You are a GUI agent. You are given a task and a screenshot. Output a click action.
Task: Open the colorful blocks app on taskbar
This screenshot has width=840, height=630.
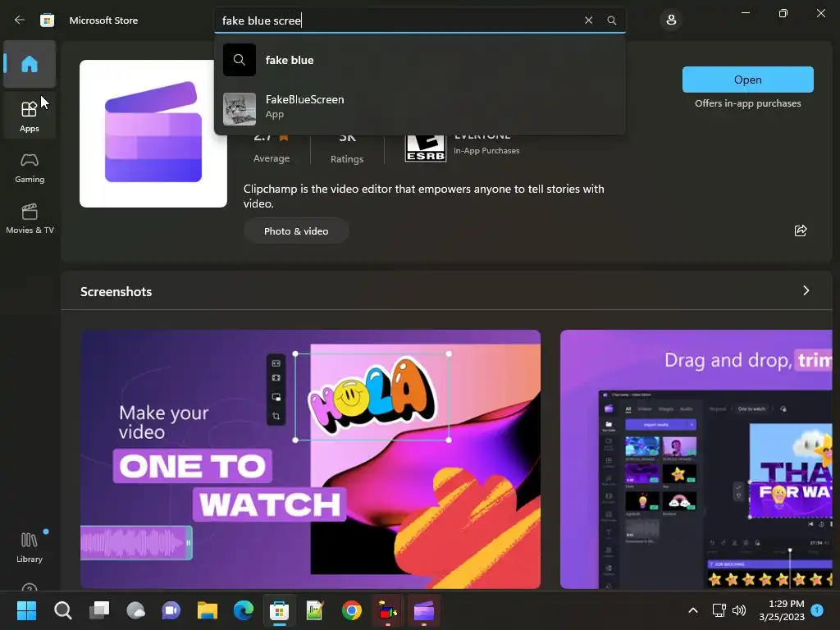(388, 610)
